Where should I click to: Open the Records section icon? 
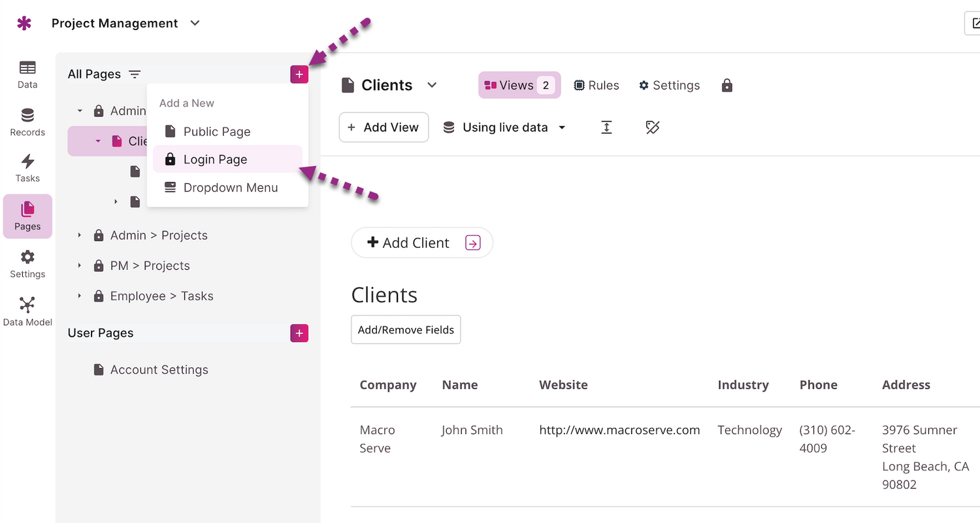point(27,122)
